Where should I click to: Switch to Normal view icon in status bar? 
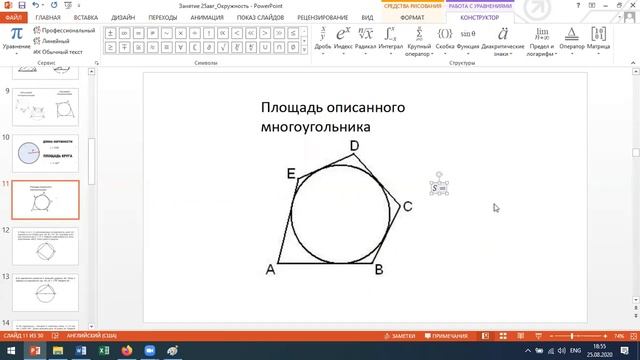(485, 336)
